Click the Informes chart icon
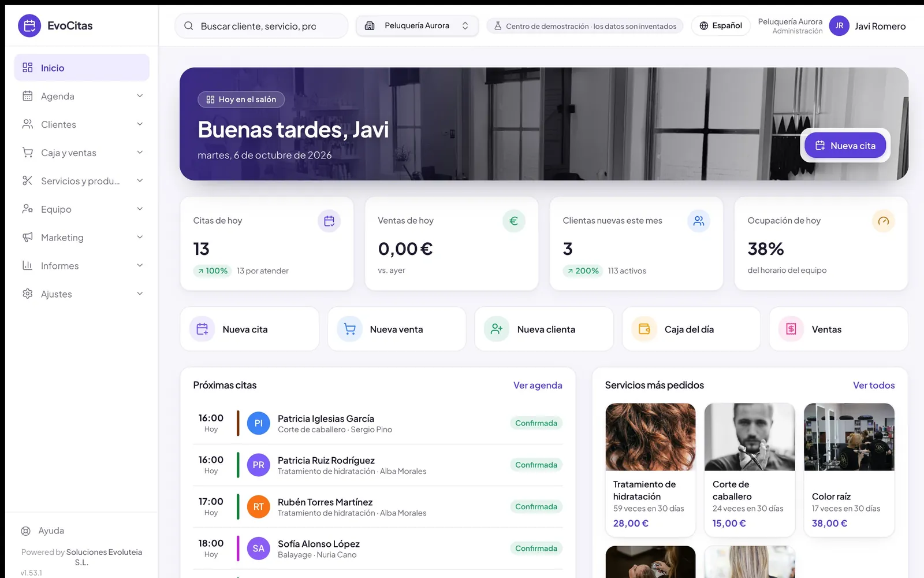The image size is (924, 578). pyautogui.click(x=28, y=266)
